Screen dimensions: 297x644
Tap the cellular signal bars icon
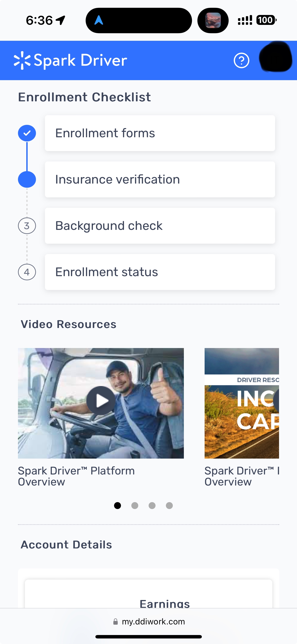click(x=245, y=20)
